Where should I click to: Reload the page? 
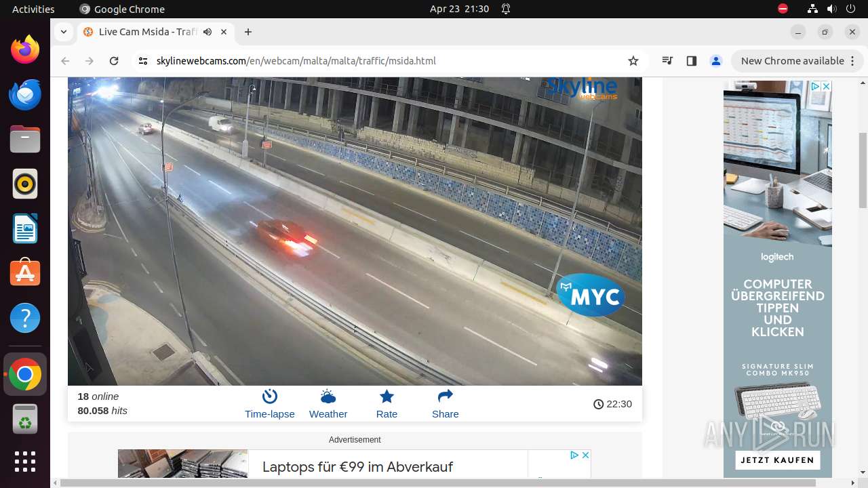[x=114, y=61]
